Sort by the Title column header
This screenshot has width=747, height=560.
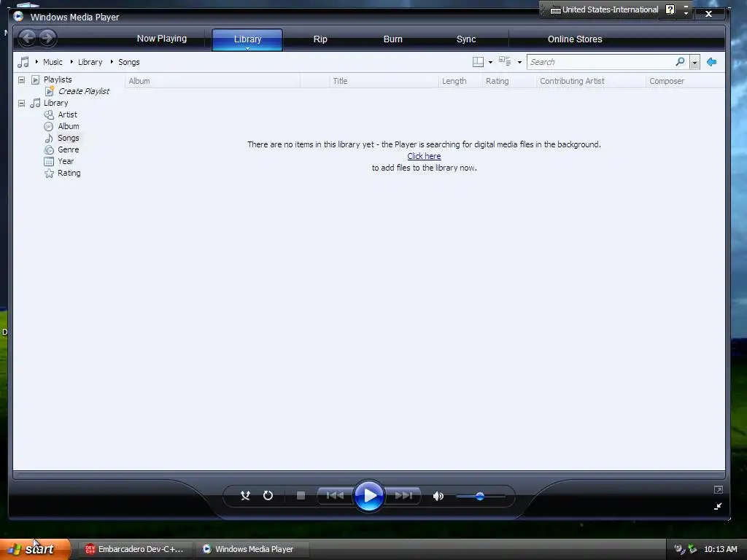(x=384, y=81)
